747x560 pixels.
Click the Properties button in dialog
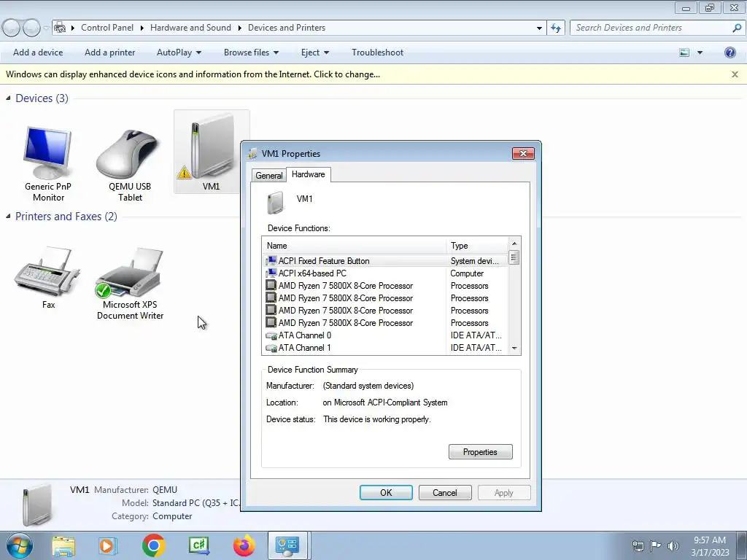(480, 452)
